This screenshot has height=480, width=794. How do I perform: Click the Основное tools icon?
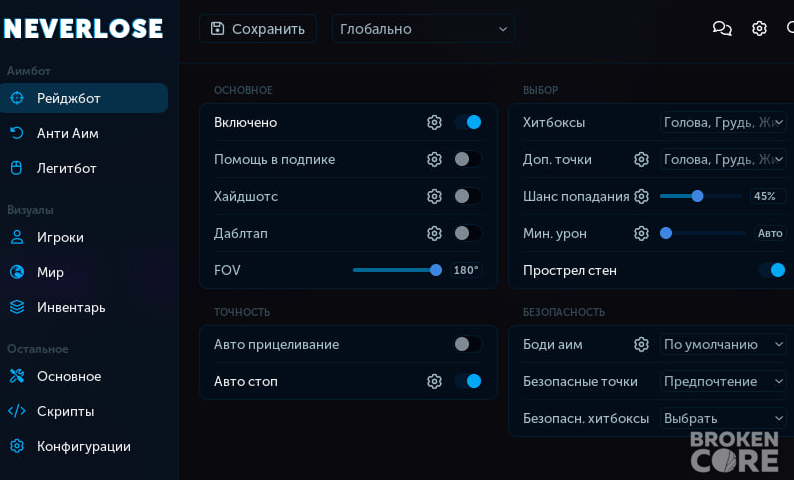coord(17,376)
